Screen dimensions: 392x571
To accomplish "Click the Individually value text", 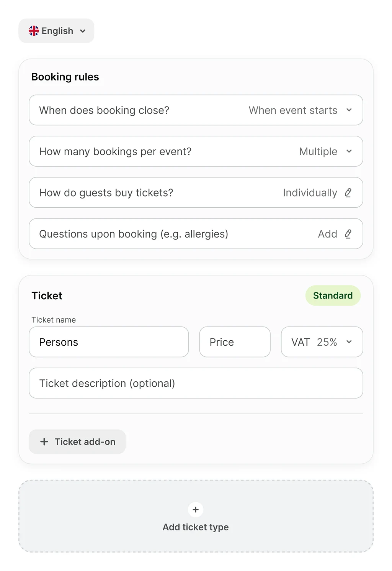I will [x=310, y=193].
